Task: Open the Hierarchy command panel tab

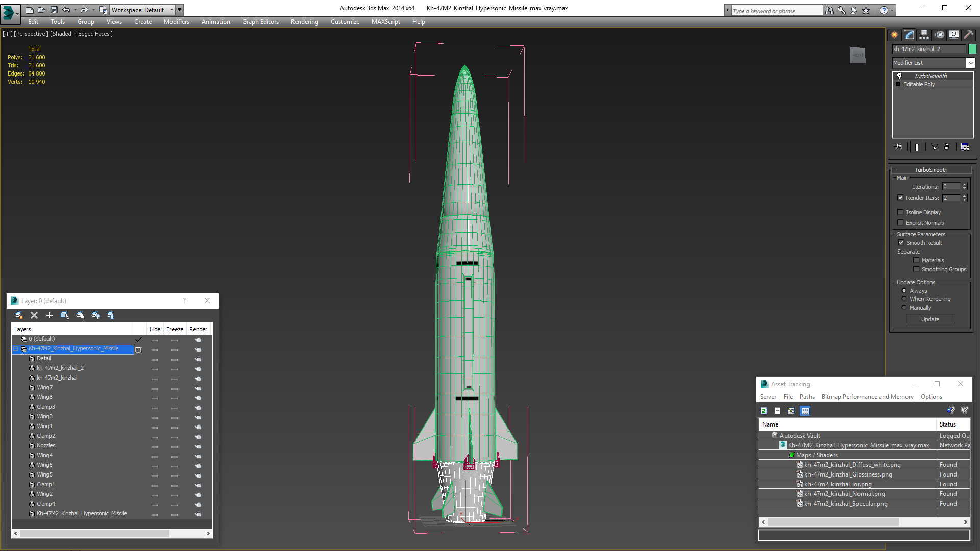Action: [924, 35]
